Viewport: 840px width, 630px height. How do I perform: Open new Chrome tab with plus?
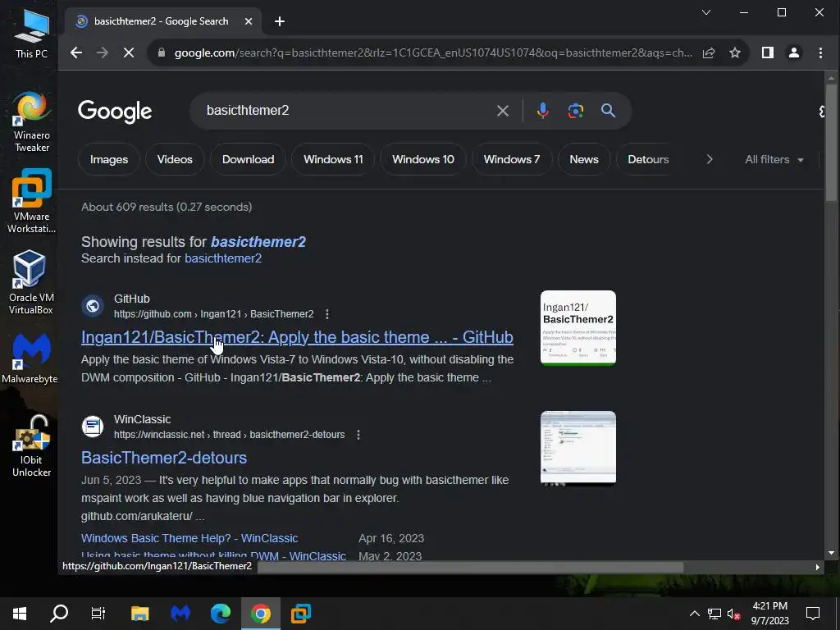tap(280, 21)
